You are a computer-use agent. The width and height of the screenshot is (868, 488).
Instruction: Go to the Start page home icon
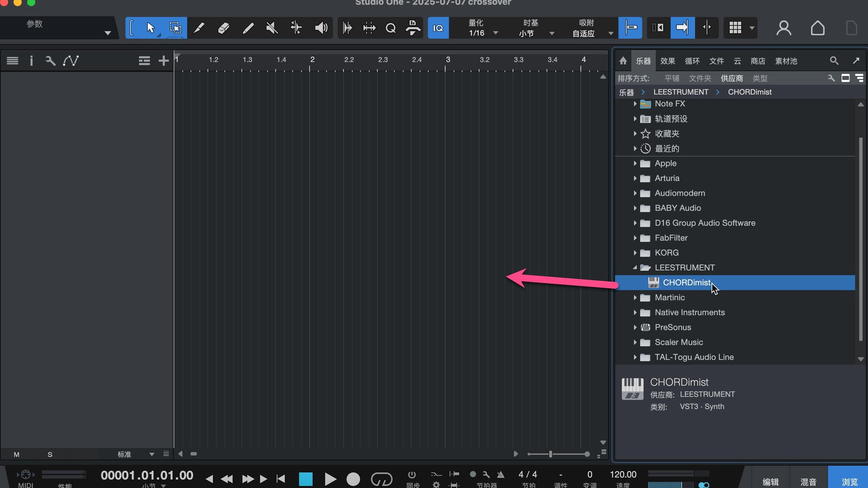[x=817, y=28]
